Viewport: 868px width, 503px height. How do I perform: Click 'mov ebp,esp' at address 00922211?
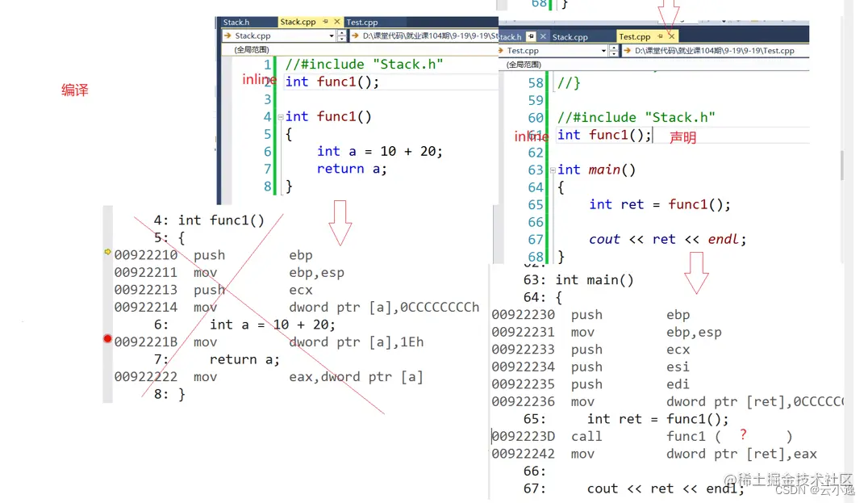click(x=229, y=273)
